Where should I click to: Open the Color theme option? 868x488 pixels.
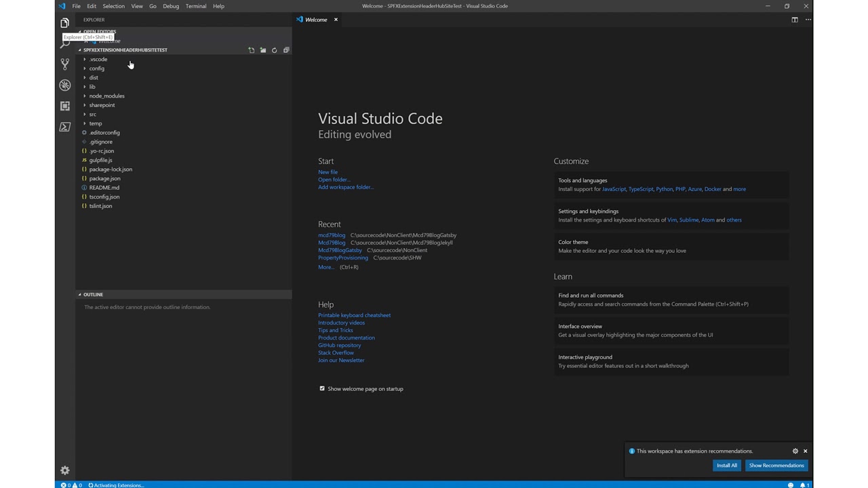tap(671, 246)
